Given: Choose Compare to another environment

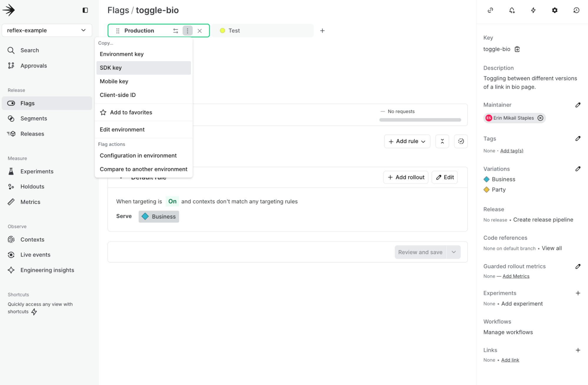Looking at the screenshot, I should click(143, 169).
